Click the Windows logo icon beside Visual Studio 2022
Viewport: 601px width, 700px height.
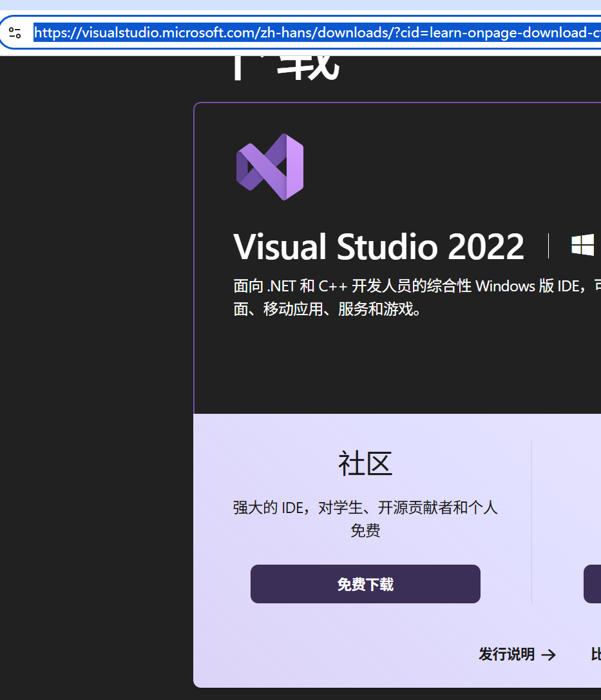(x=583, y=245)
